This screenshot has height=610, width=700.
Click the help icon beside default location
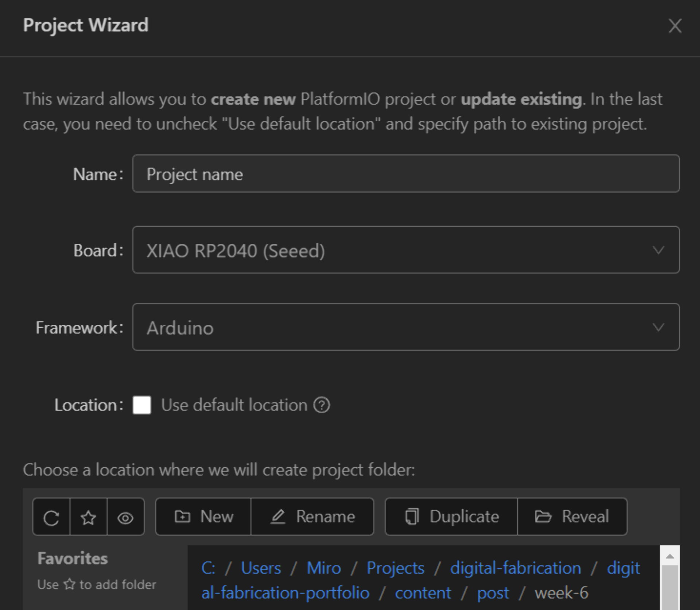(x=322, y=405)
